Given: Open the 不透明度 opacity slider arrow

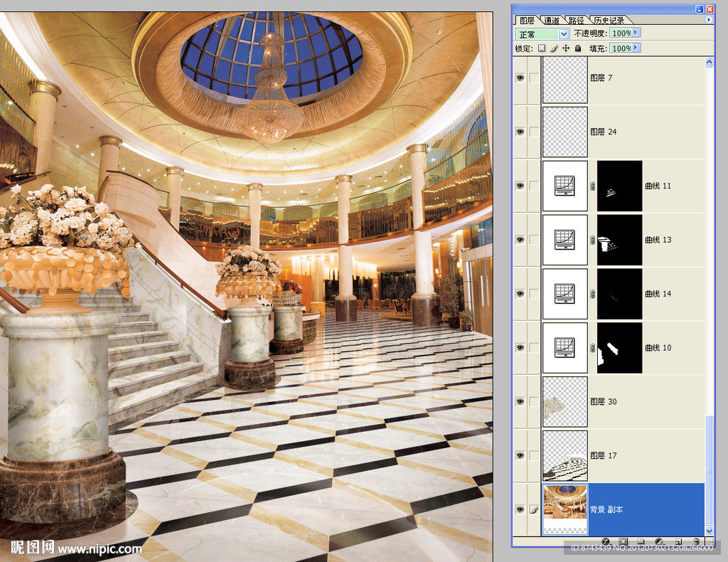Looking at the screenshot, I should pyautogui.click(x=636, y=33).
